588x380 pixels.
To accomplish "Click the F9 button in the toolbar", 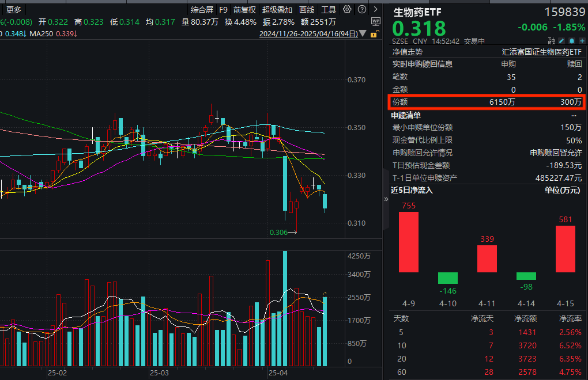I will pos(224,9).
